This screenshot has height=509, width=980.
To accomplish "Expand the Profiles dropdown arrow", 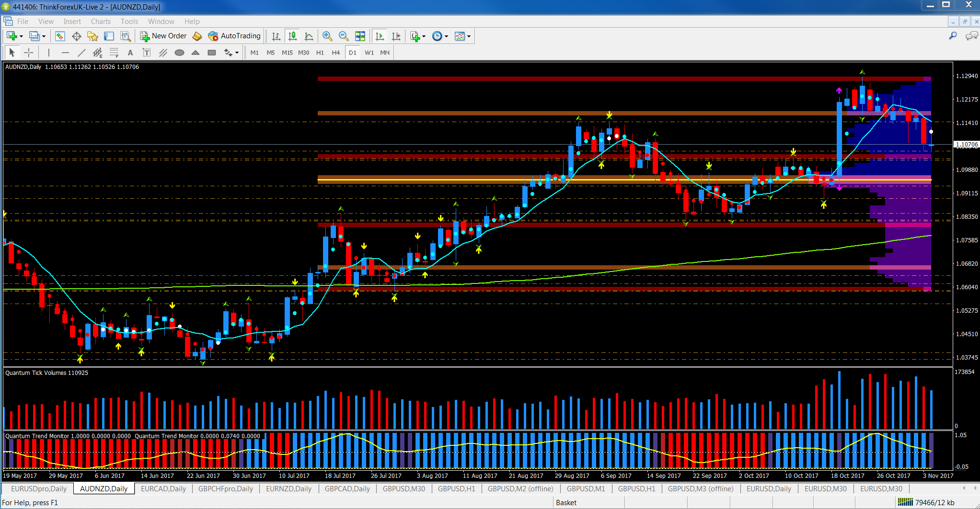I will coord(44,36).
